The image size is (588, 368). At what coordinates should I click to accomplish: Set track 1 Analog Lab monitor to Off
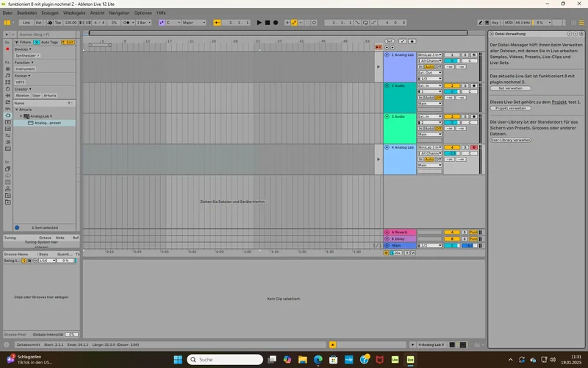coord(438,67)
